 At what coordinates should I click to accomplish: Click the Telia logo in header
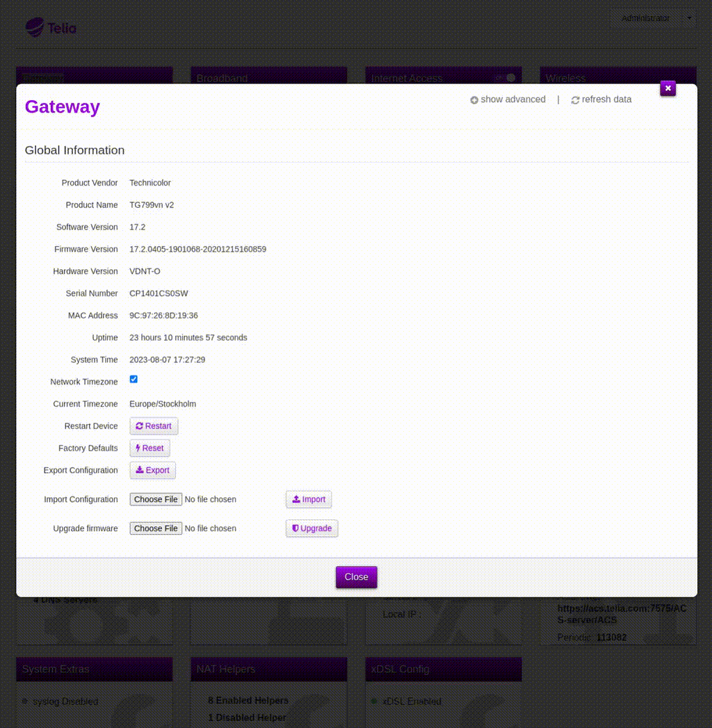click(x=51, y=28)
